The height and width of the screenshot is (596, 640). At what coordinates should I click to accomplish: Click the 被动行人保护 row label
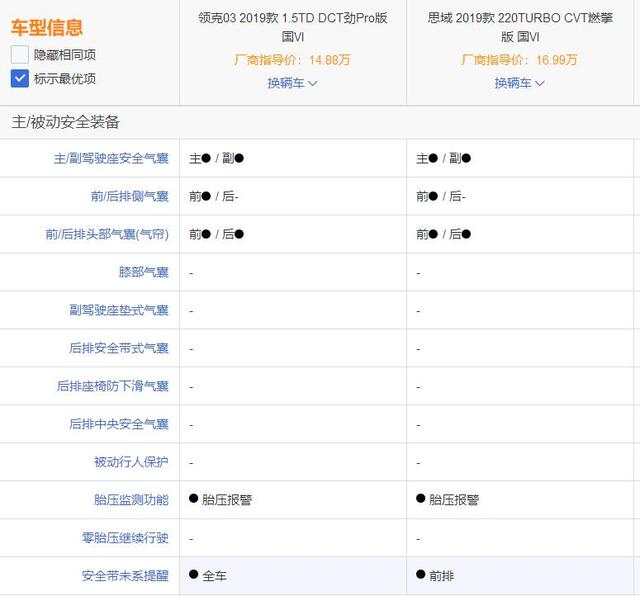click(x=131, y=462)
